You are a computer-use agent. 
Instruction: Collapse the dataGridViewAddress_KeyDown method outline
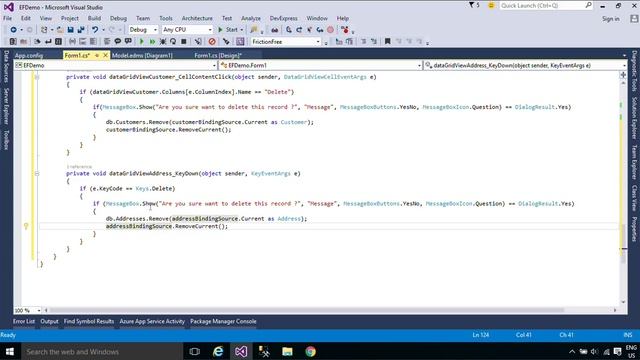coord(37,173)
